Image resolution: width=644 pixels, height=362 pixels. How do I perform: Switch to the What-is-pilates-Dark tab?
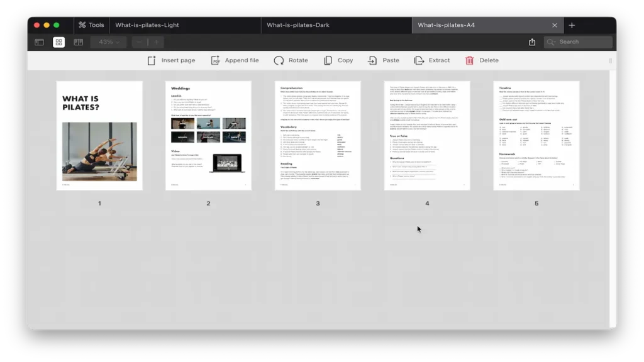click(298, 25)
